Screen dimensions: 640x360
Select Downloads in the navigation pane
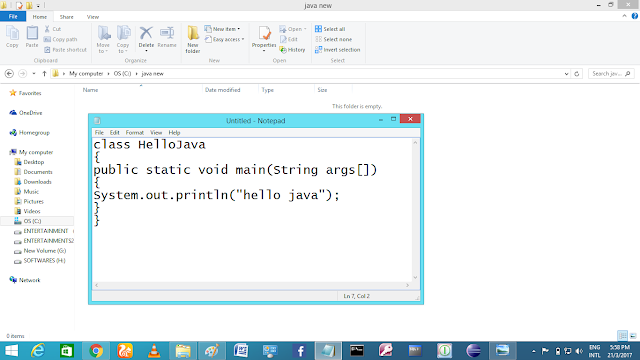point(38,182)
